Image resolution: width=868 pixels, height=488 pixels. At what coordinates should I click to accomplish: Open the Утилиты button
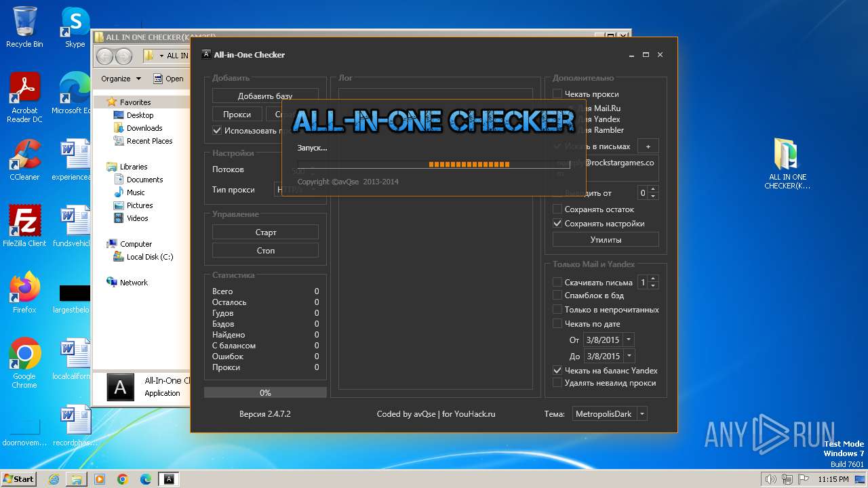click(606, 239)
